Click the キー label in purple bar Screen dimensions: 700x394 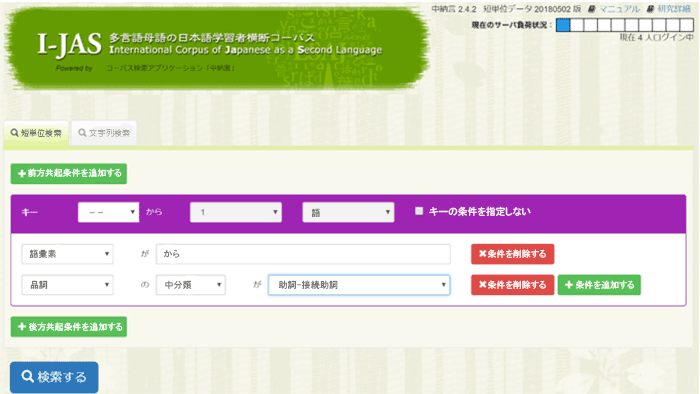pyautogui.click(x=29, y=212)
